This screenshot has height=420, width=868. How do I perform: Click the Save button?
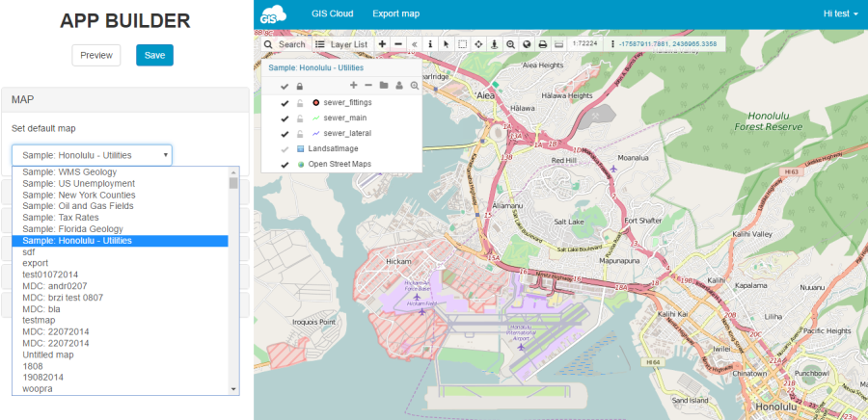tap(155, 55)
